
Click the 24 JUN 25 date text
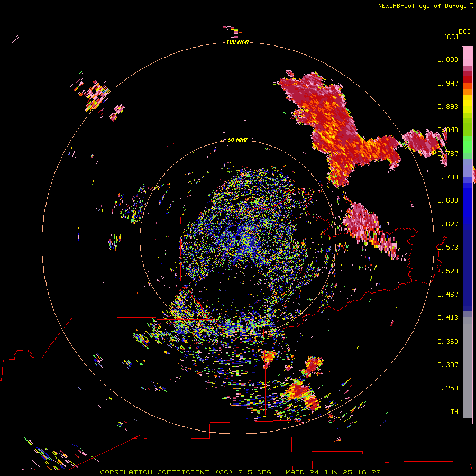click(x=331, y=472)
